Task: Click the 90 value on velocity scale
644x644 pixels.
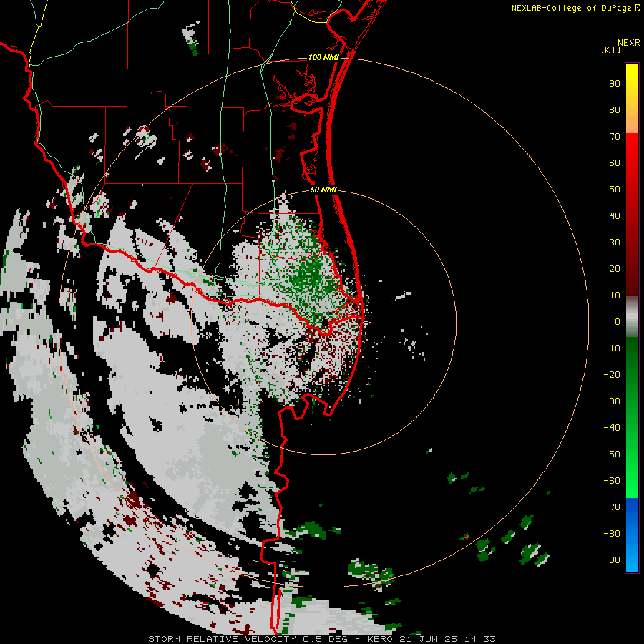Action: point(615,84)
